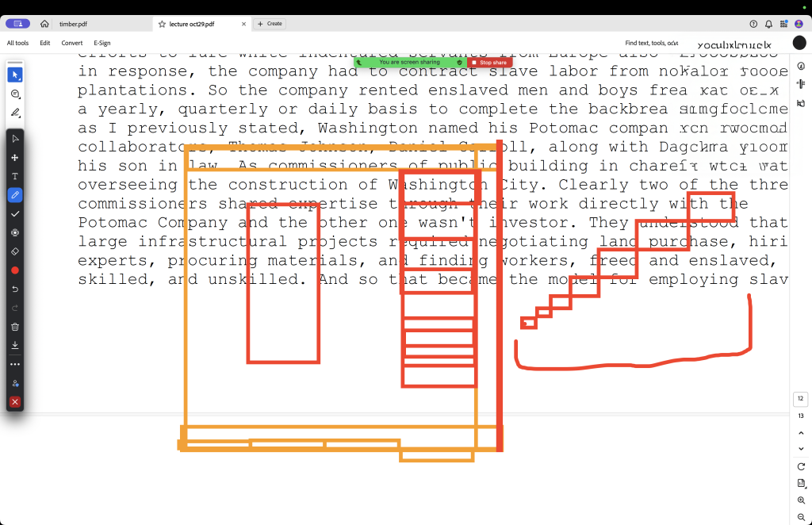Select the highlighted pen drawing tool
812x525 pixels.
coord(15,195)
